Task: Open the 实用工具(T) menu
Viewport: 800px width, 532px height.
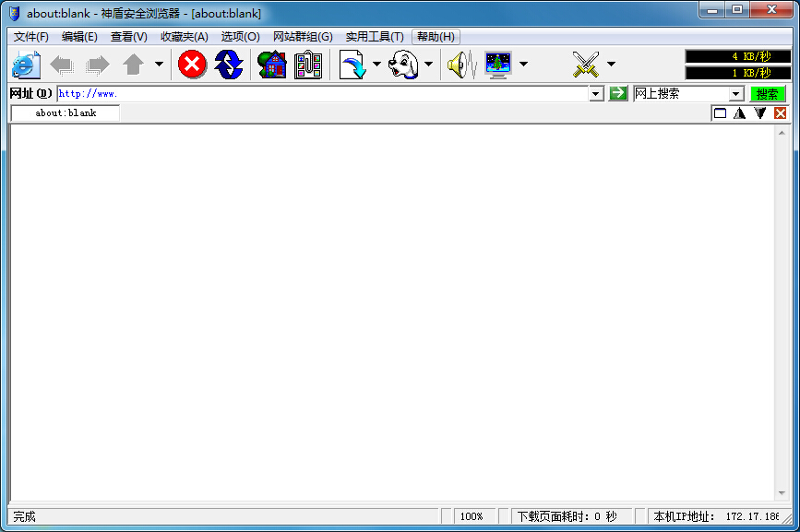Action: (374, 37)
